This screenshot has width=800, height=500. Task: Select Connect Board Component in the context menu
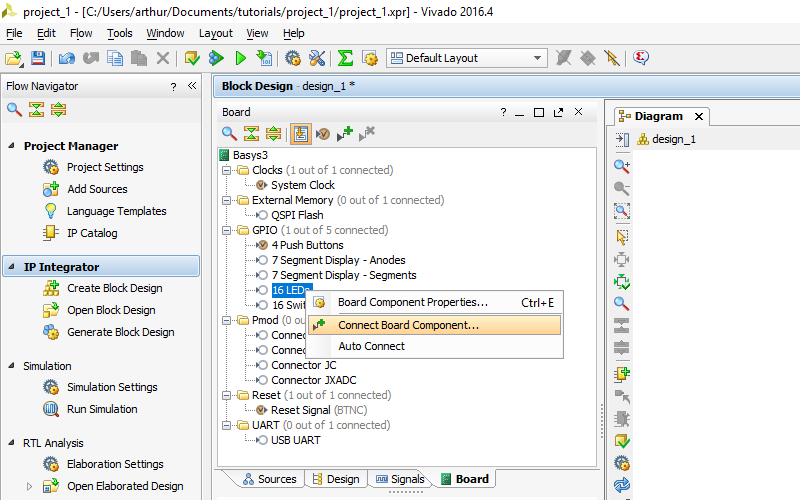point(435,325)
